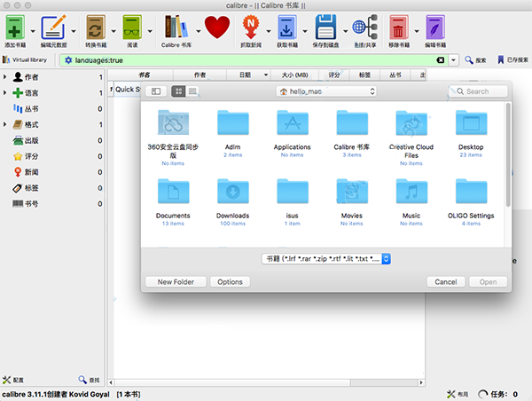Click the red heart Donate icon
Image resolution: width=532 pixels, height=401 pixels.
tap(217, 28)
